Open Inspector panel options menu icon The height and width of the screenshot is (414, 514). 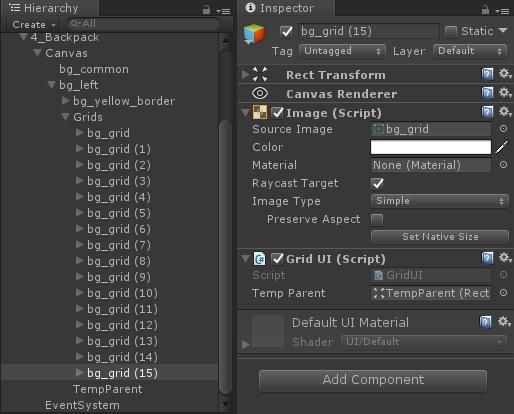tap(502, 11)
